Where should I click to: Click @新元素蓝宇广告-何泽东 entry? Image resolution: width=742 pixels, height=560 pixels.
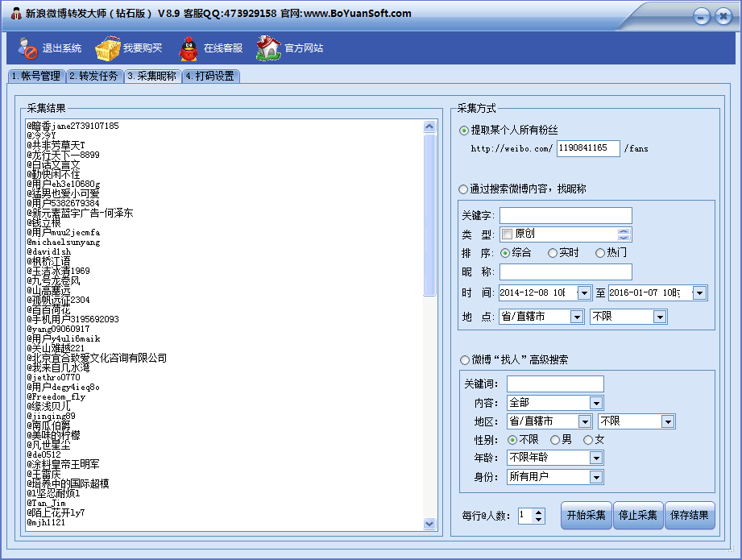point(80,213)
